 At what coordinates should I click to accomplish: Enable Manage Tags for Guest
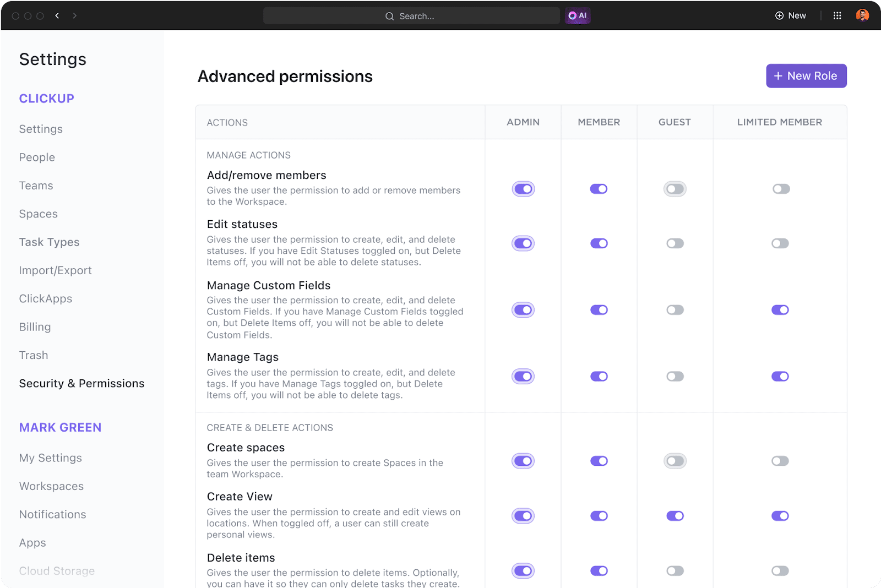(675, 377)
